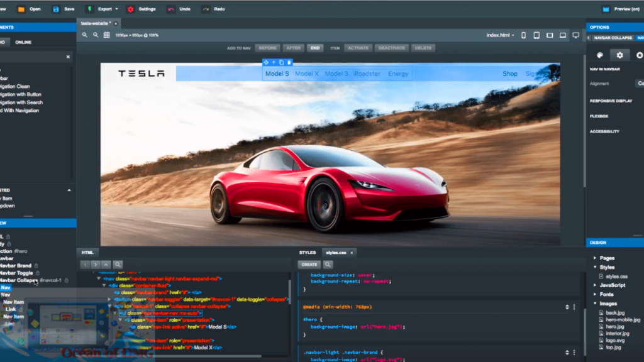The width and height of the screenshot is (644, 362).
Task: Click the grid overlay icon in stage toolbar
Action: tap(106, 35)
